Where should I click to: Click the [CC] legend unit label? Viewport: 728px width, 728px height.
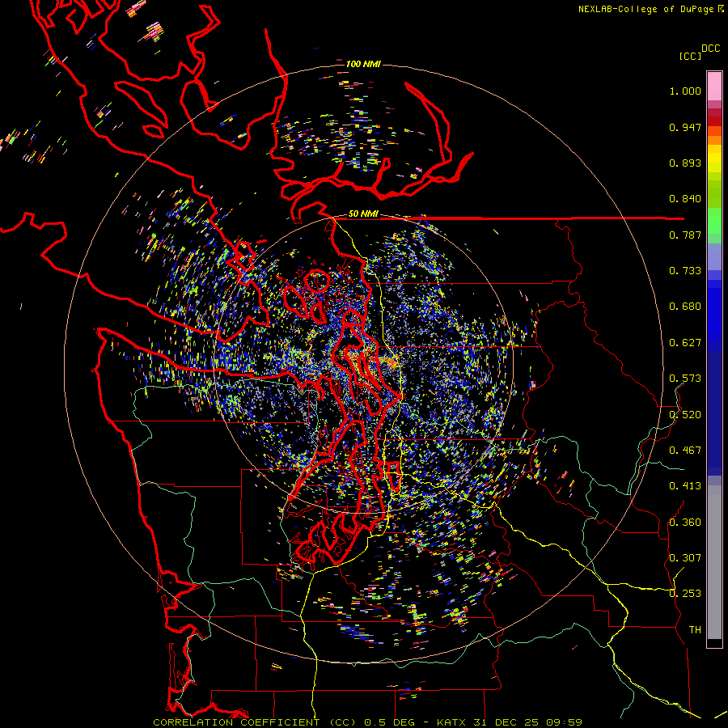tap(690, 56)
